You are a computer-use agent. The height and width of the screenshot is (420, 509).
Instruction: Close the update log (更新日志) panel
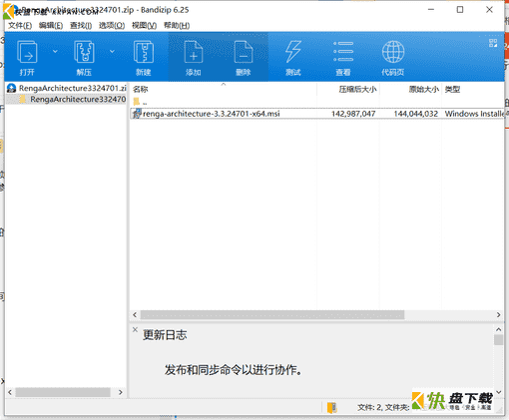click(135, 329)
